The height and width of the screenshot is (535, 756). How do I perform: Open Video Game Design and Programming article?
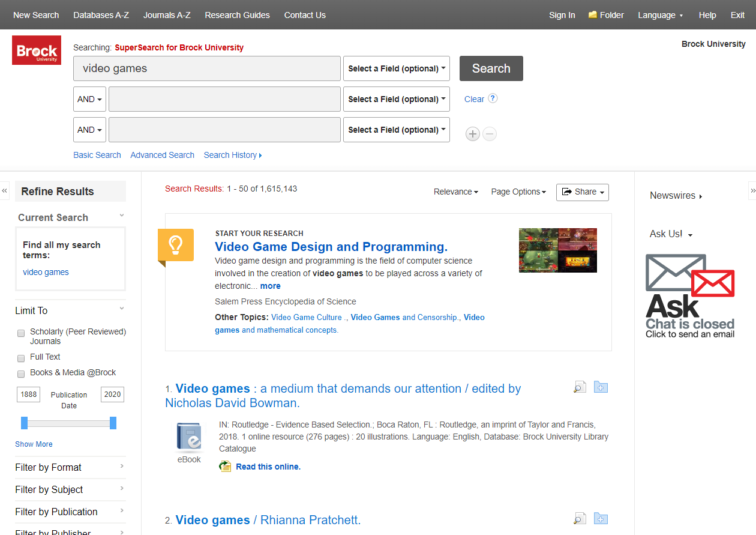(331, 247)
